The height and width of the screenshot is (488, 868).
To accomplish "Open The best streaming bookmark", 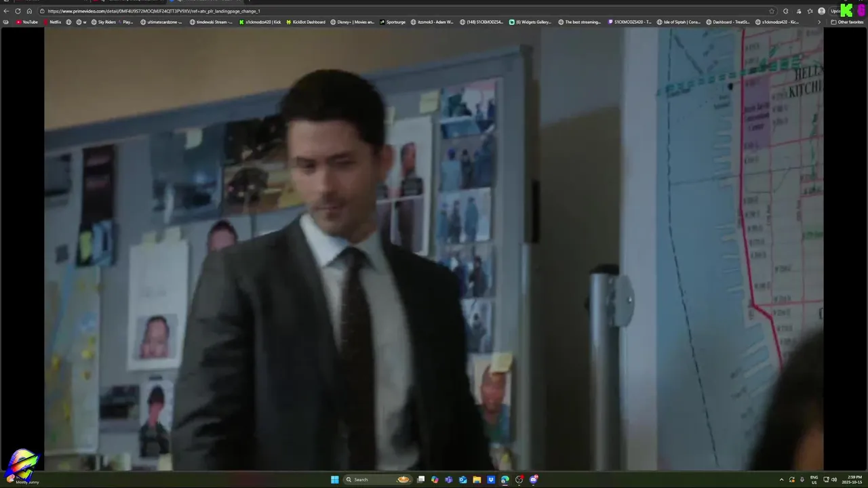I will click(x=580, y=22).
